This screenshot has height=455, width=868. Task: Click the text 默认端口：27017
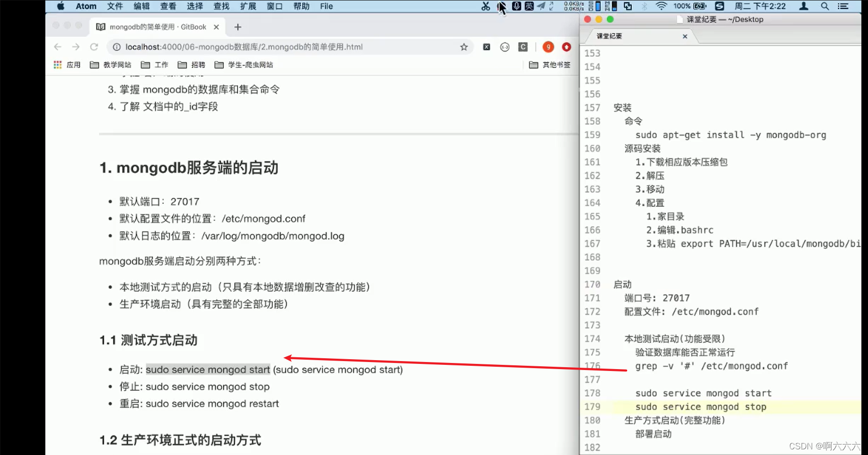click(159, 202)
